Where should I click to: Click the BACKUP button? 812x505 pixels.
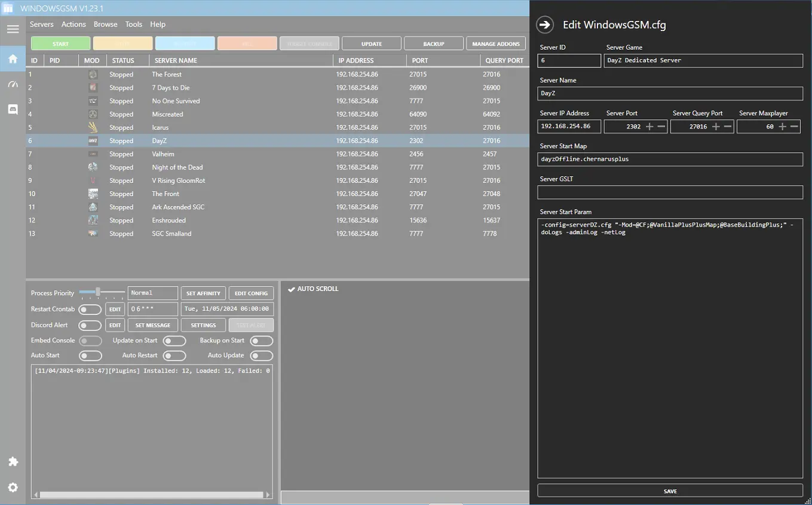[434, 44]
